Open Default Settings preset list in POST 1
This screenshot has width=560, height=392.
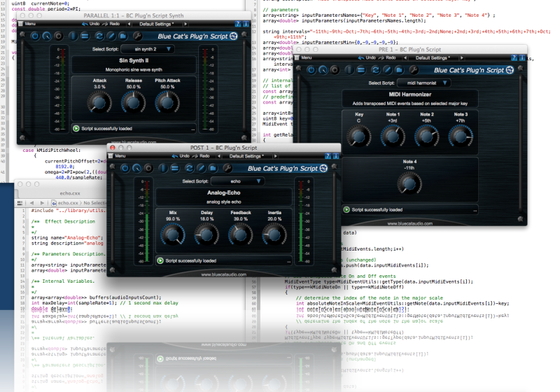(246, 156)
